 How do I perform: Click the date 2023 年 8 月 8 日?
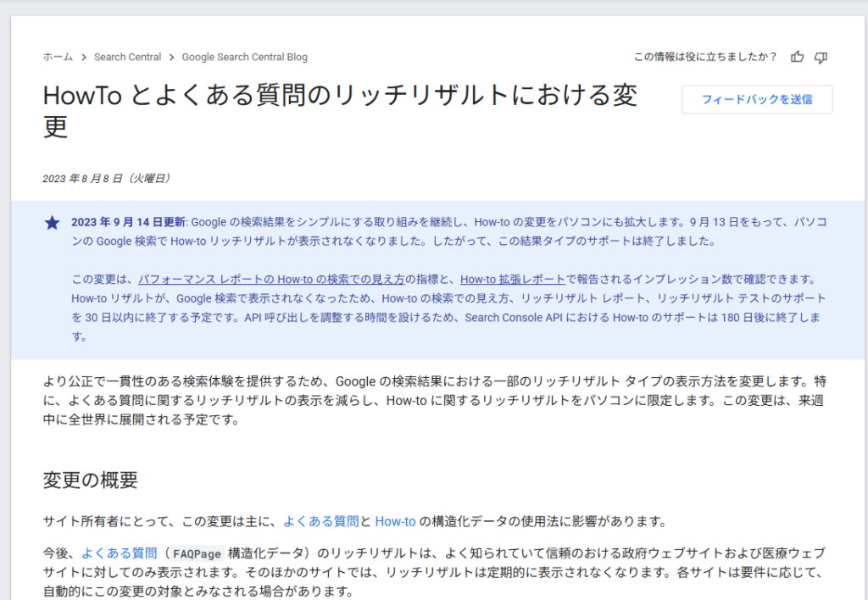[107, 178]
